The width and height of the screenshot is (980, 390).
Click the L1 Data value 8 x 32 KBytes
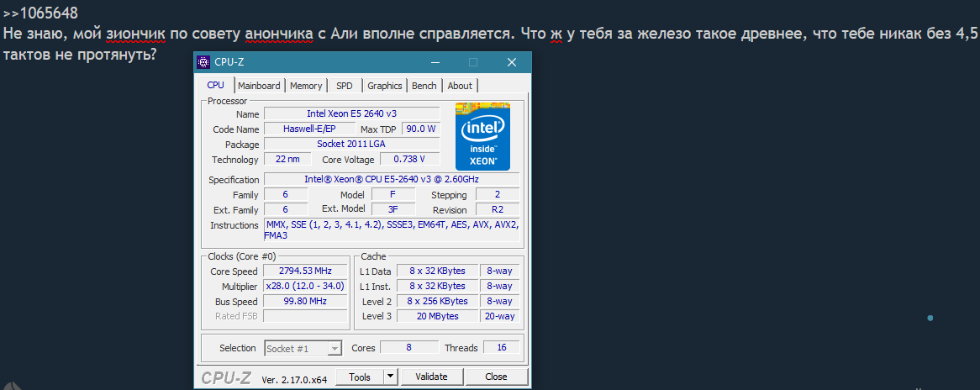pos(438,271)
